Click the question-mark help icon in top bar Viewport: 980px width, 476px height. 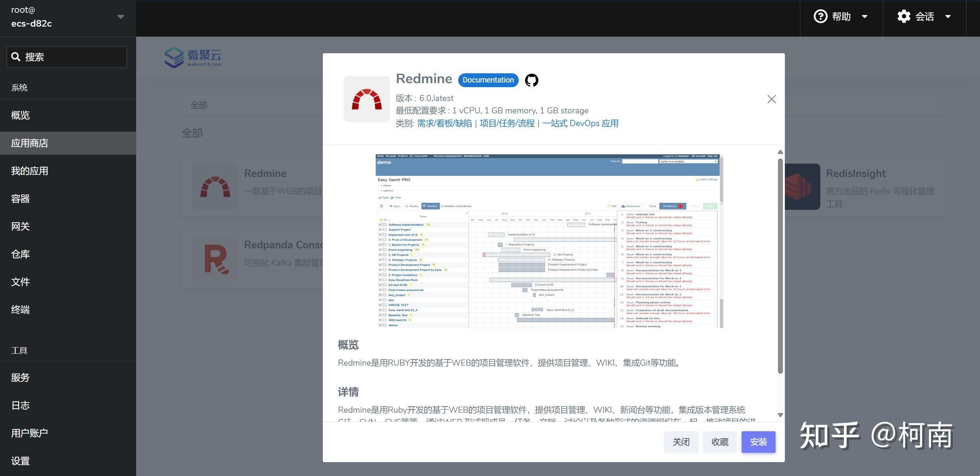[820, 17]
